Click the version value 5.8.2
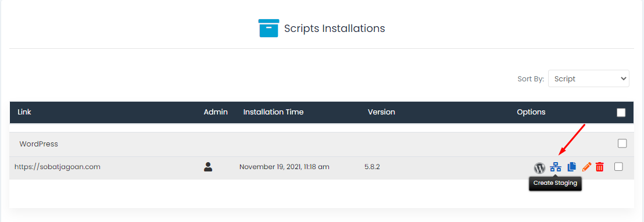 (372, 167)
